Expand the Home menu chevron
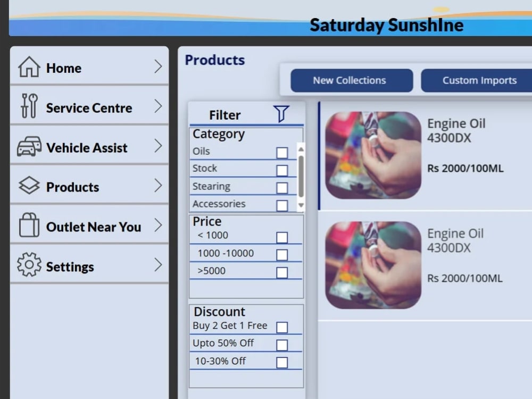The height and width of the screenshot is (399, 532). [158, 66]
